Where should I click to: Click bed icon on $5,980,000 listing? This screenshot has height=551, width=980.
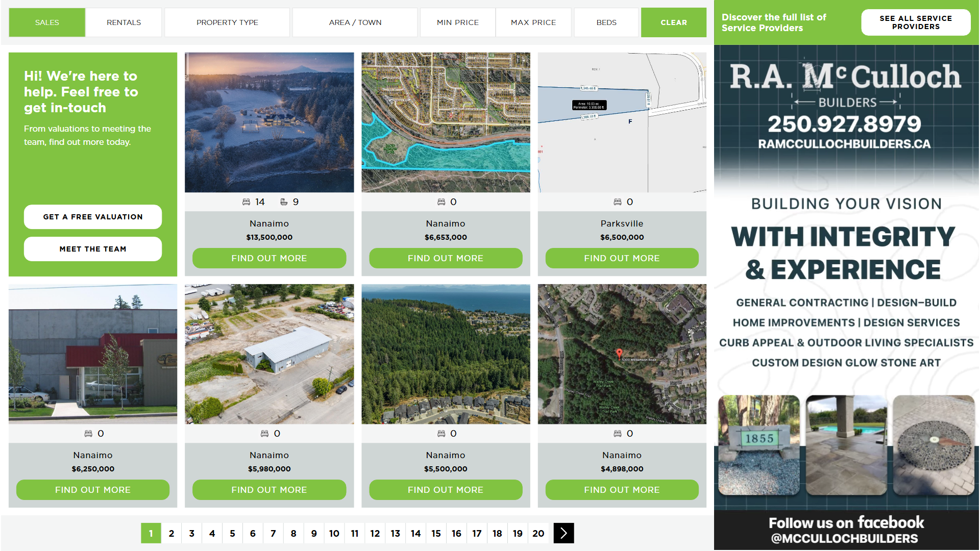pos(264,434)
